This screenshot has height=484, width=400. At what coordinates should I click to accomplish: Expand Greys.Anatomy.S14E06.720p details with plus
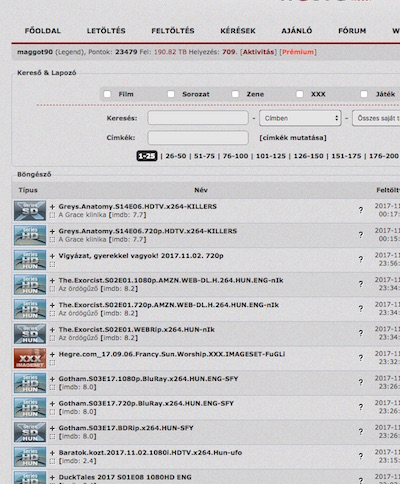click(52, 231)
